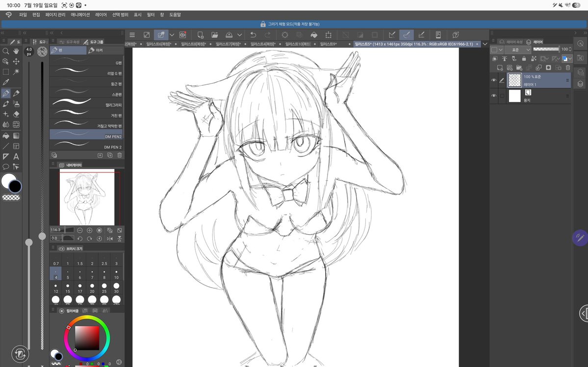Select the Frame border tool

(x=16, y=146)
